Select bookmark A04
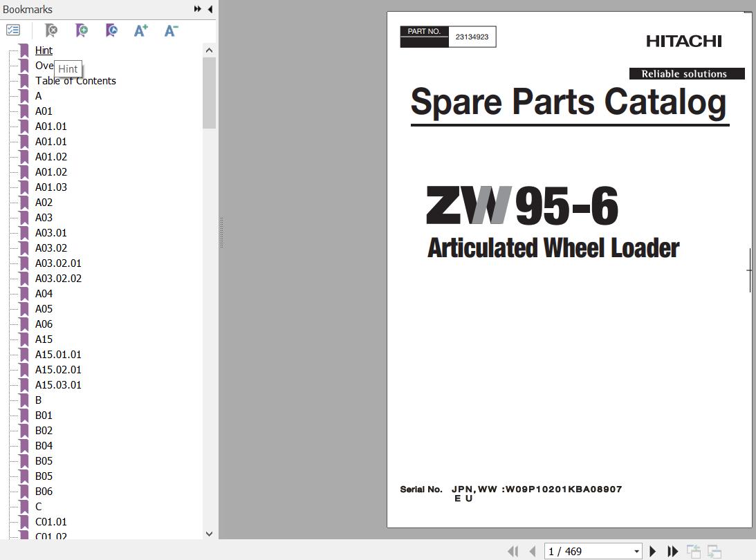This screenshot has height=560, width=756. tap(44, 294)
